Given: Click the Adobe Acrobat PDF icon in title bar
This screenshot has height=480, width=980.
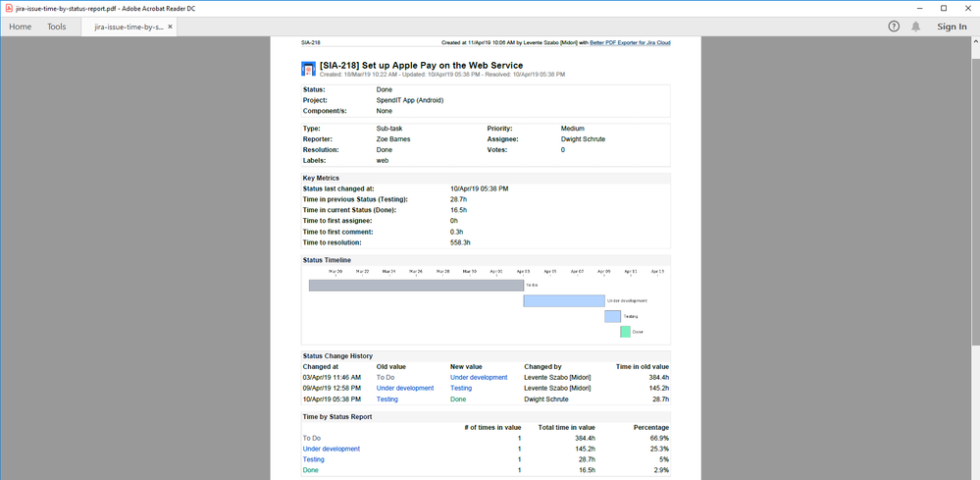Looking at the screenshot, I should pyautogui.click(x=8, y=8).
